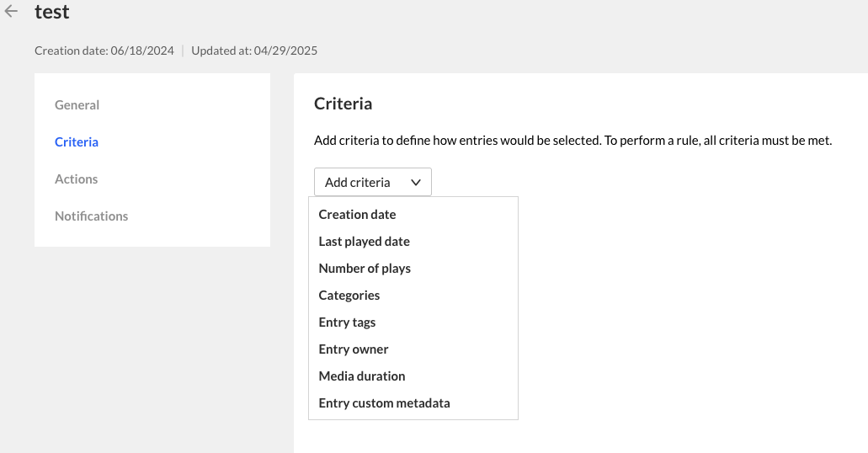This screenshot has height=453, width=868.
Task: Go to the Notifications section
Action: coord(92,216)
